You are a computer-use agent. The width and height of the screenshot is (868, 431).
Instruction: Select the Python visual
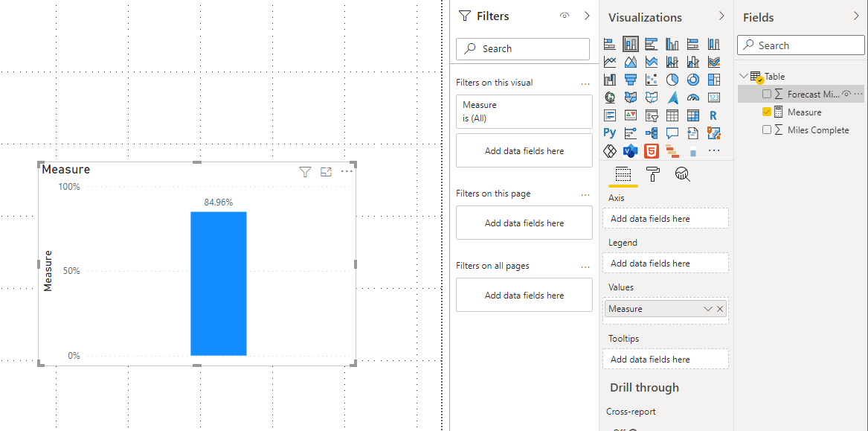click(x=609, y=133)
